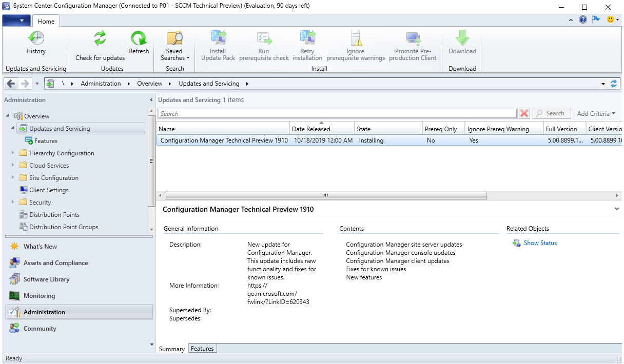Collapse the details pane chevron
The image size is (624, 364).
tap(616, 209)
